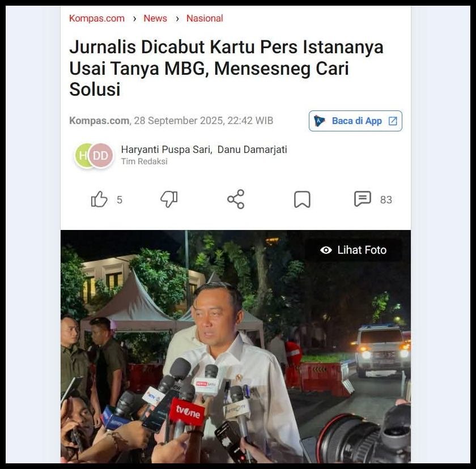Click the eye icon on the photo
Screen dimensions: 476x469
326,250
